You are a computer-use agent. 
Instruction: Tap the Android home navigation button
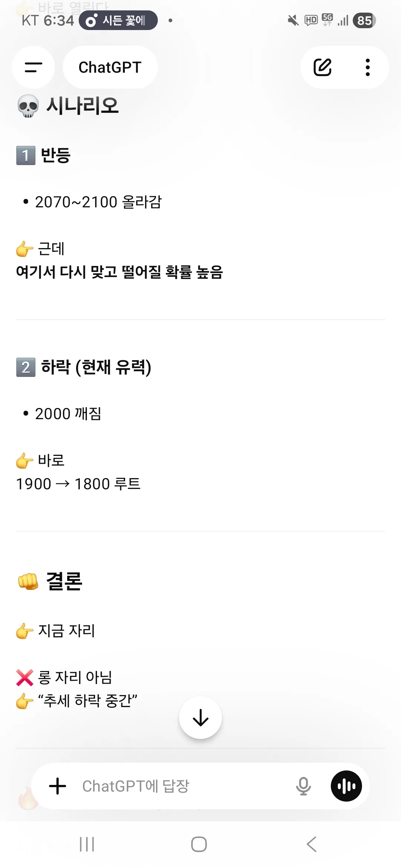point(199,844)
